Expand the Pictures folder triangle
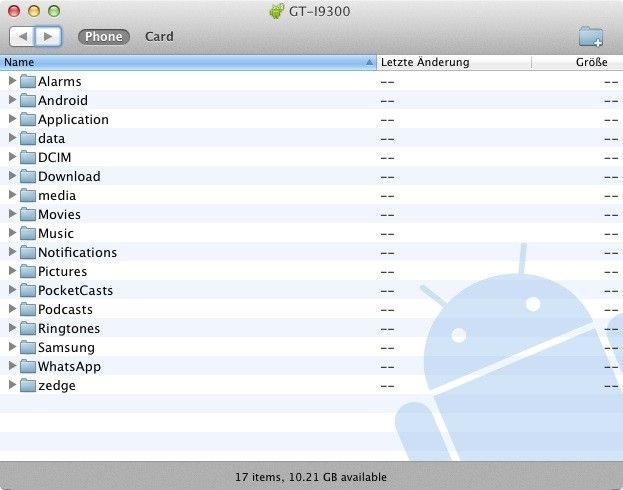This screenshot has width=623, height=490. 12,271
